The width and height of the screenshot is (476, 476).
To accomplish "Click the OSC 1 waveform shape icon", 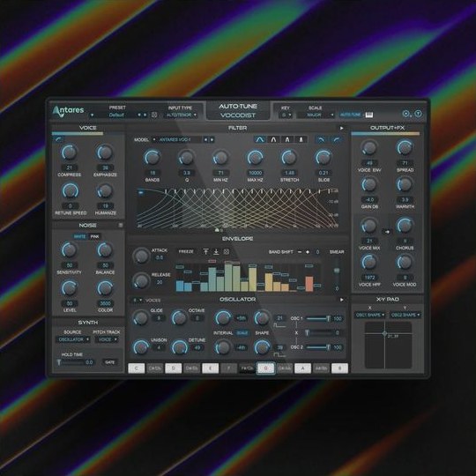I will pyautogui.click(x=279, y=326).
